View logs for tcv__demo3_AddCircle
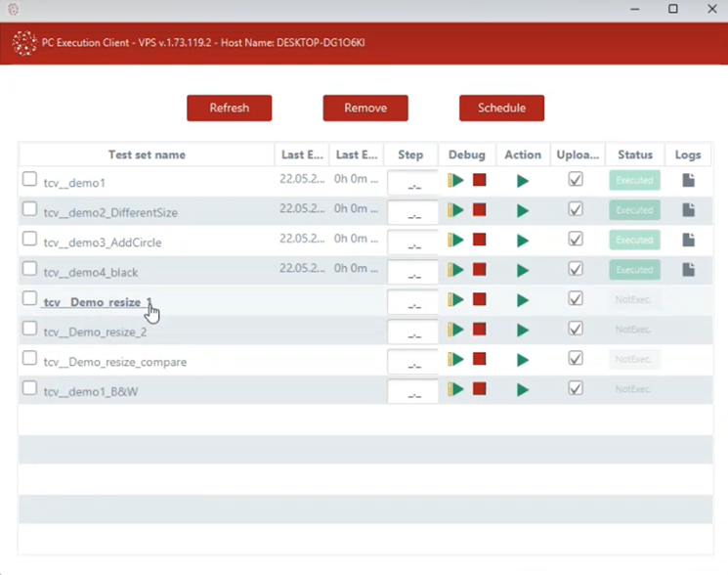Image resolution: width=728 pixels, height=575 pixels. (689, 241)
